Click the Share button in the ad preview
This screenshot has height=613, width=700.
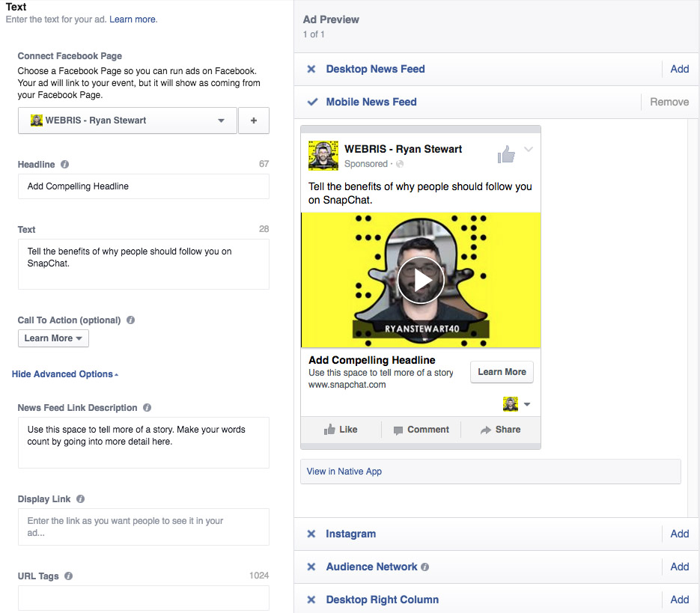coord(500,430)
